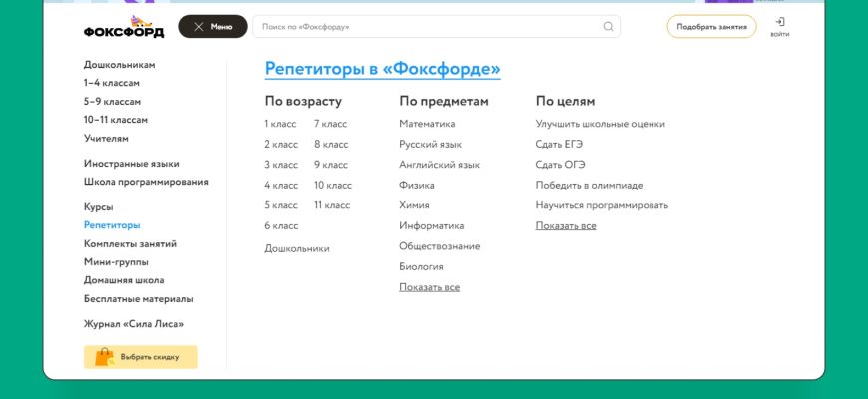Choose tutors for '7 класс'

[x=330, y=124]
